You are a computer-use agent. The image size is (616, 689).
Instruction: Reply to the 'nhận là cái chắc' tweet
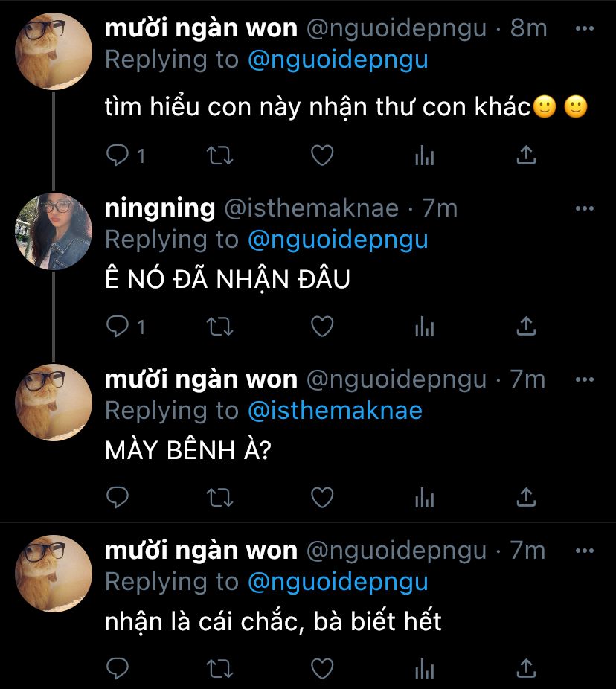coord(118,668)
